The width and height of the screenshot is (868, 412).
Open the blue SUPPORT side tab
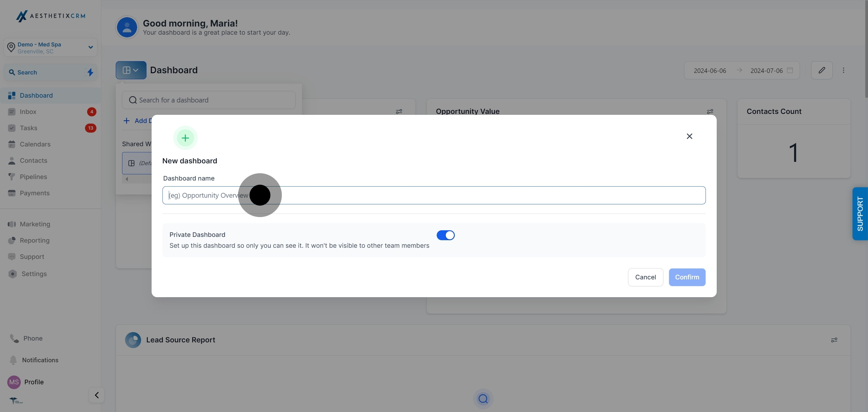pos(860,214)
